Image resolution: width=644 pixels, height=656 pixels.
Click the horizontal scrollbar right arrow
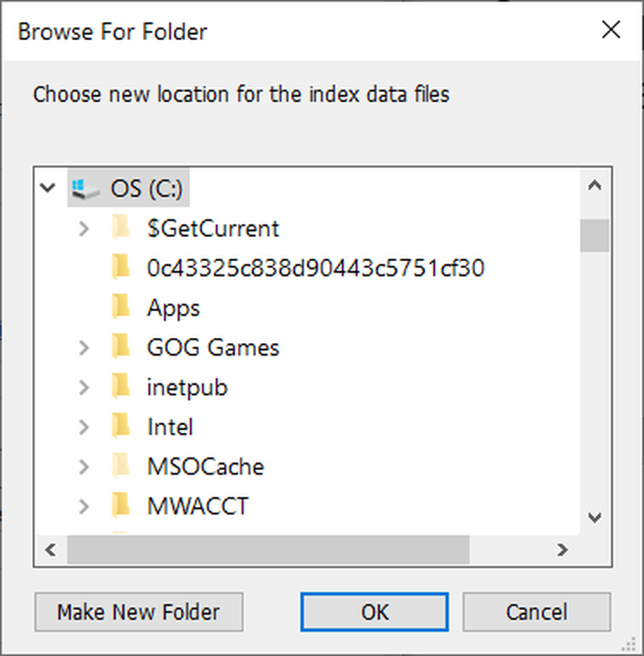click(562, 550)
